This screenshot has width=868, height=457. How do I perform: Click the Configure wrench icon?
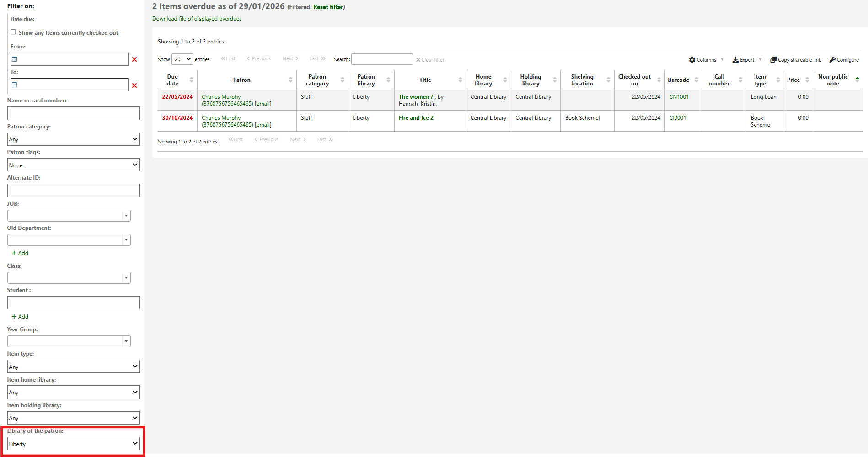tap(832, 60)
